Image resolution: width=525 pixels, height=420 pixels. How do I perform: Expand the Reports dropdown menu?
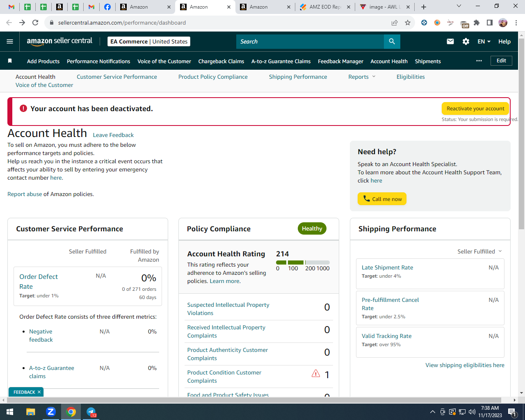(x=362, y=77)
